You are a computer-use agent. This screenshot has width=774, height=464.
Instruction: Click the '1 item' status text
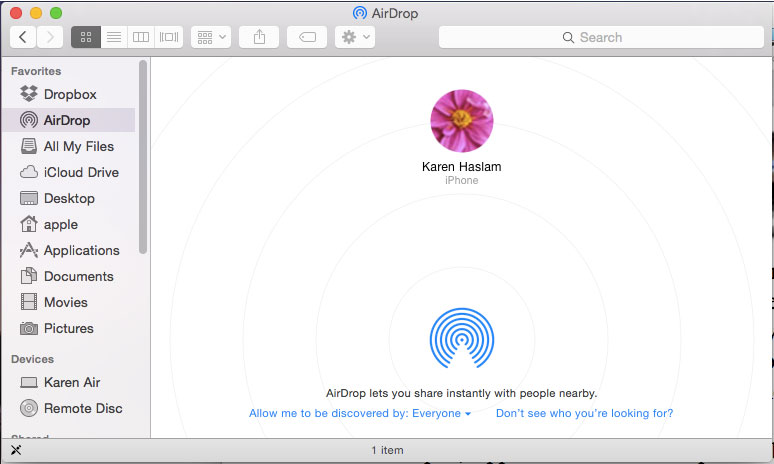[387, 450]
